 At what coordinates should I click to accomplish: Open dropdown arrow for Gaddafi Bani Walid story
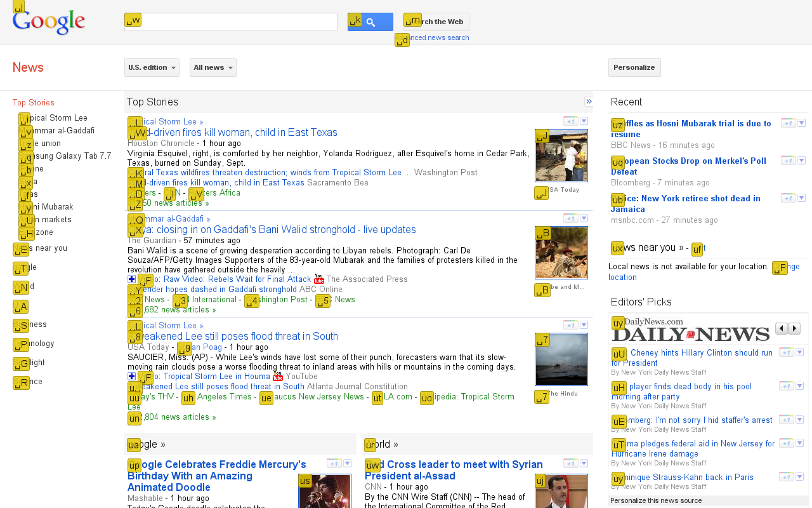(584, 218)
